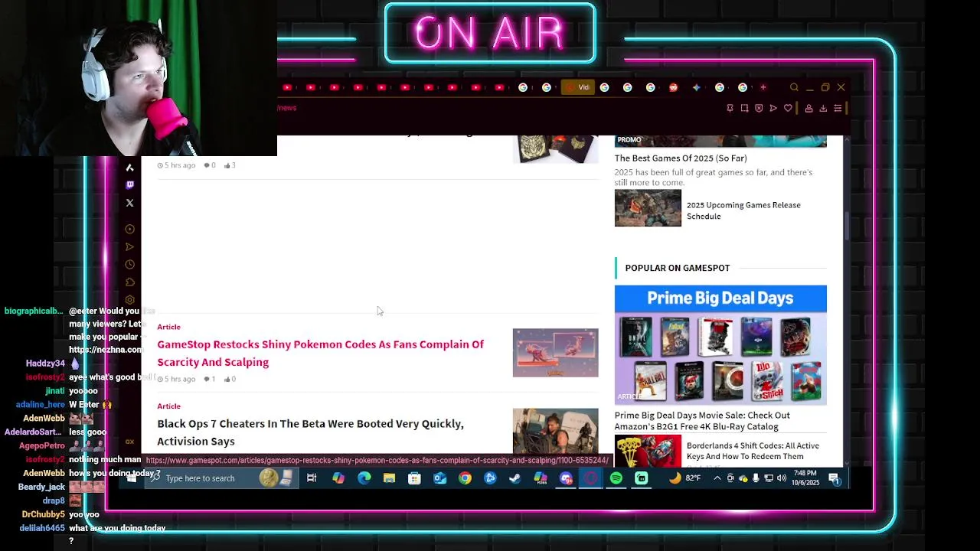980x551 pixels.
Task: Switch to the blue sparkle icon tab
Action: pos(696,87)
